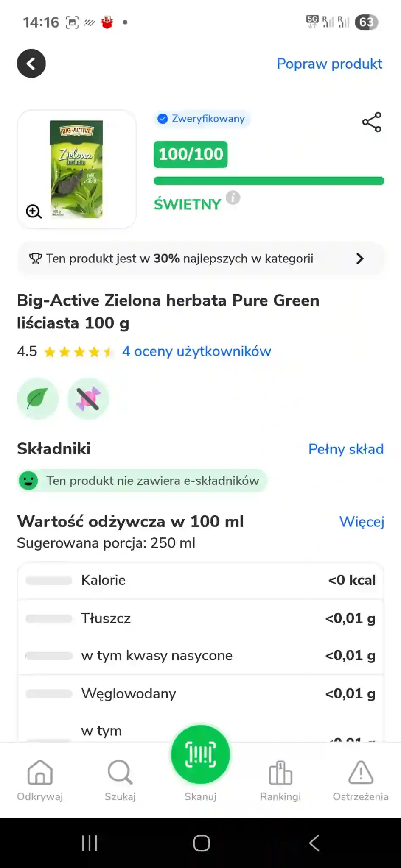Image resolution: width=401 pixels, height=868 pixels.
Task: Open the Ostrzeżenia warnings tab
Action: 361,780
